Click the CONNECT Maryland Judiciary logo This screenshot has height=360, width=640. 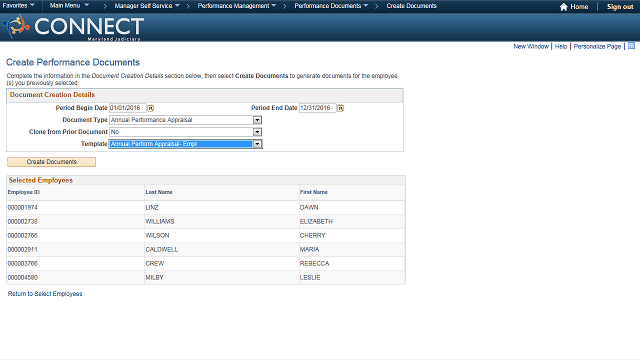[x=73, y=27]
